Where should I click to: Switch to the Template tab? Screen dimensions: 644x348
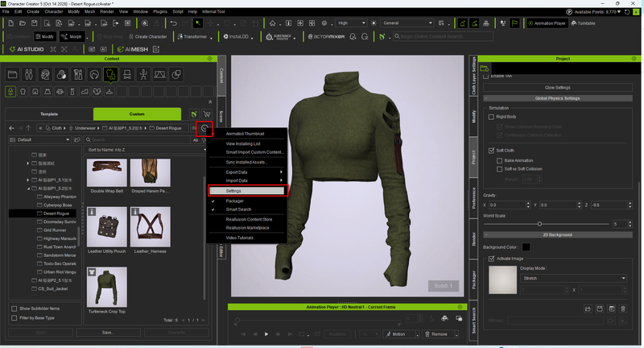point(49,114)
